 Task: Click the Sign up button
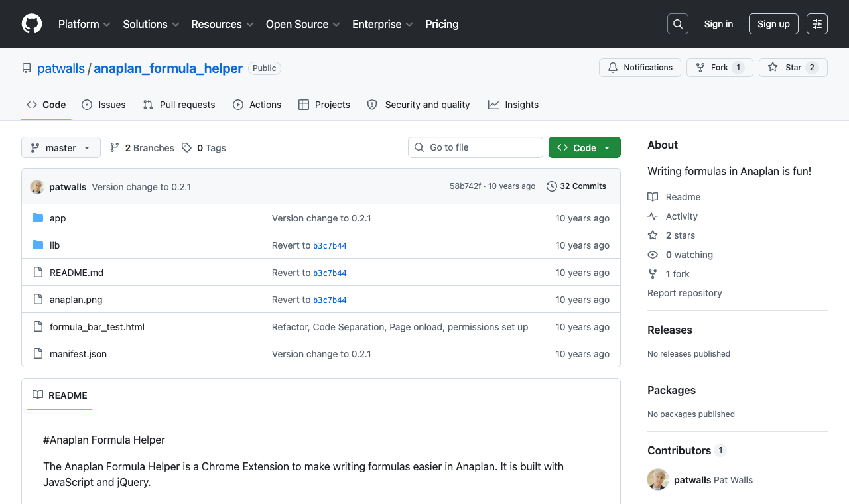coord(773,24)
